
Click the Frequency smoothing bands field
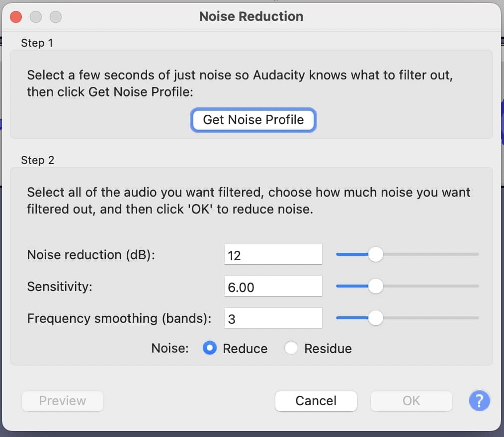point(273,318)
